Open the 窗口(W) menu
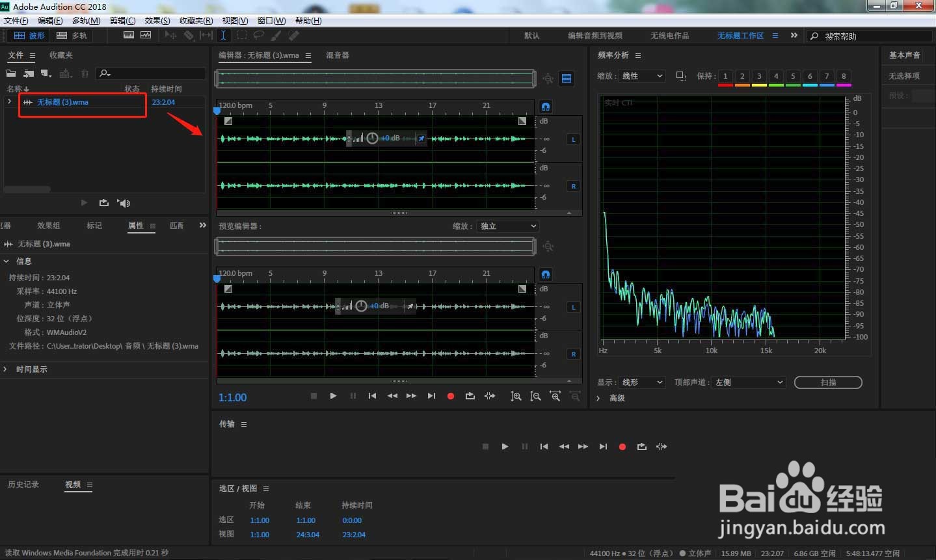The image size is (936, 560). coord(272,21)
